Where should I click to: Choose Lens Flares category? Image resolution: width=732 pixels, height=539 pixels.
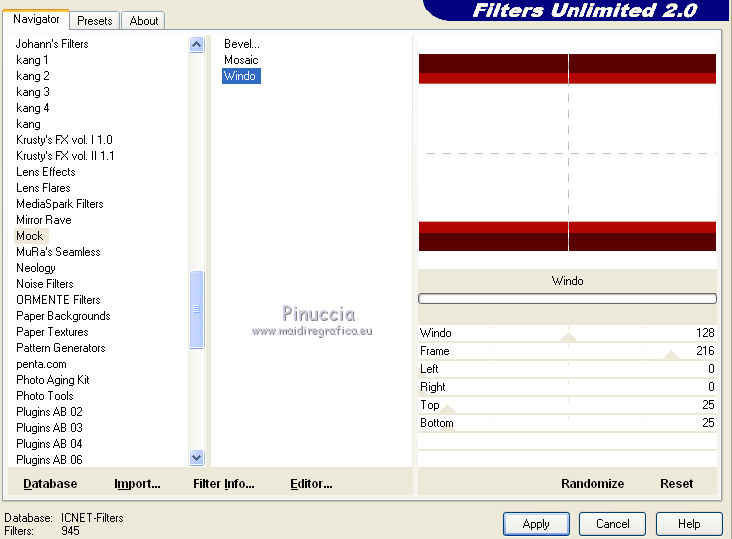coord(43,188)
